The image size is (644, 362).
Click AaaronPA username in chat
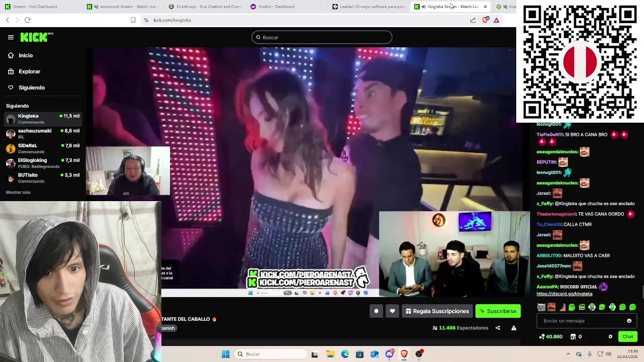pyautogui.click(x=547, y=287)
